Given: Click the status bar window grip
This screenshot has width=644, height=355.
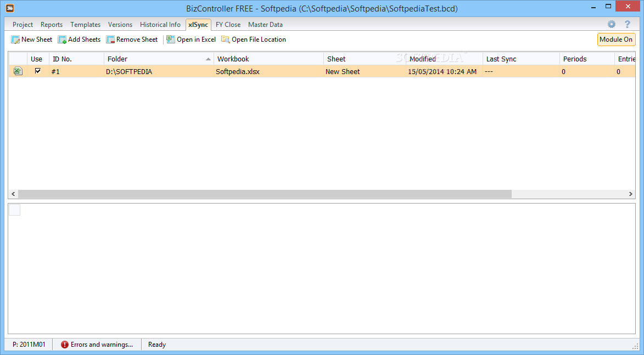Looking at the screenshot, I should point(635,346).
